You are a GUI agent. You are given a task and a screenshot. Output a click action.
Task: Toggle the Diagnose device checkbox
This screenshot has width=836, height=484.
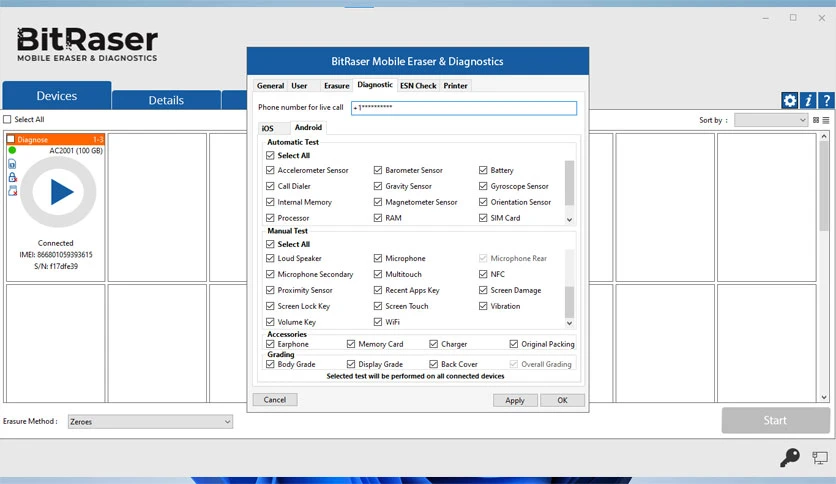click(11, 140)
